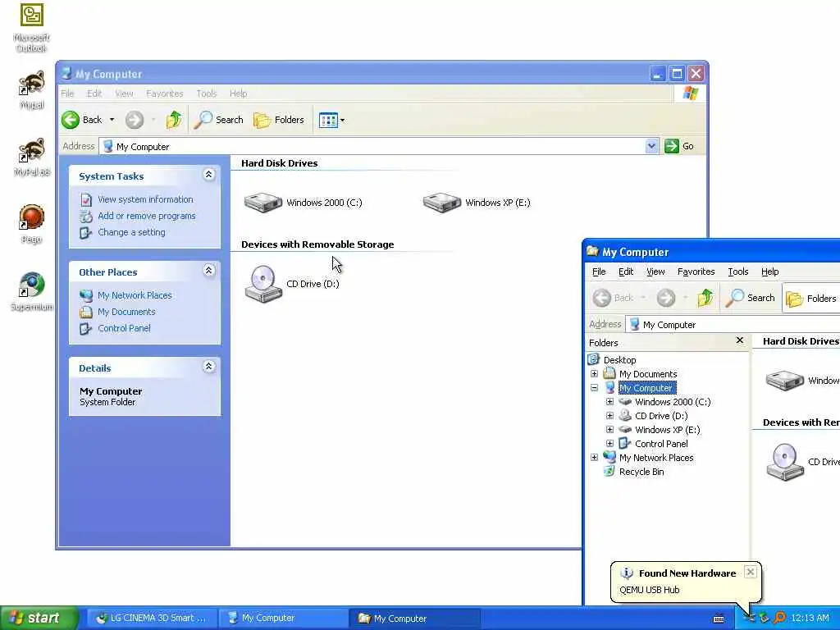Image resolution: width=840 pixels, height=630 pixels.
Task: Click View system information link
Action: click(145, 199)
